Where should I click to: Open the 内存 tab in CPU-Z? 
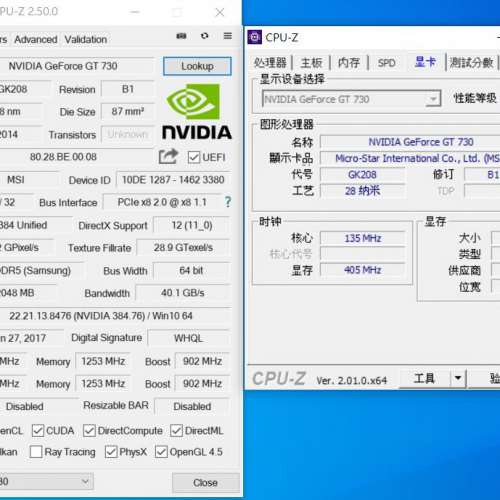[x=349, y=62]
